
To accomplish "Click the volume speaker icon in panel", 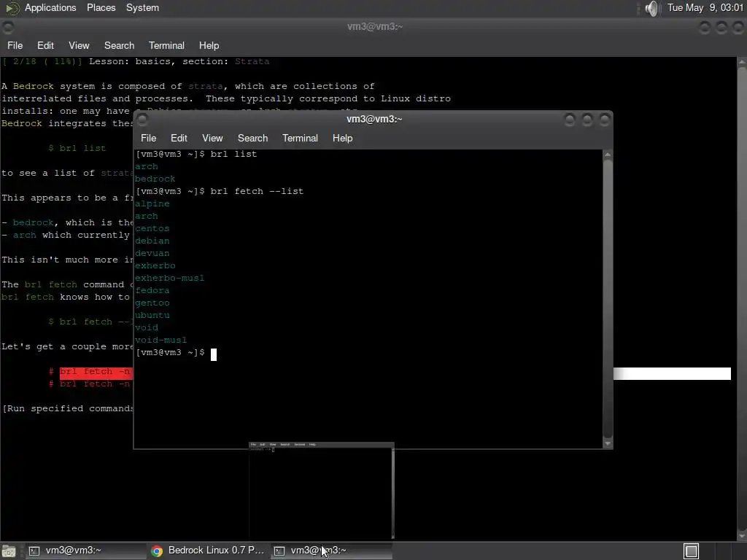I will 651,8.
